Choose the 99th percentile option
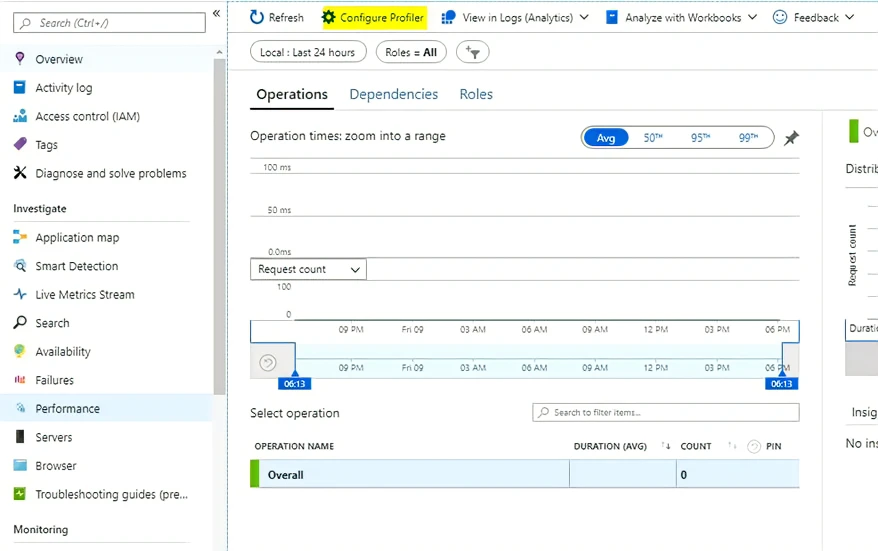The image size is (878, 551). (747, 138)
